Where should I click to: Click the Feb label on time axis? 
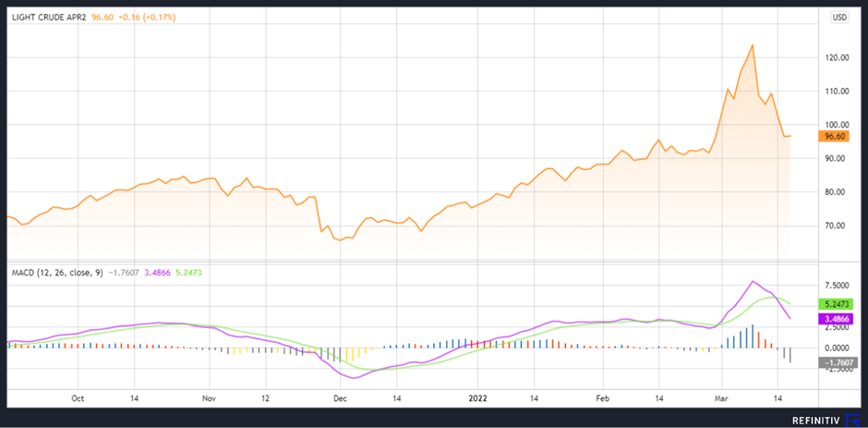pyautogui.click(x=602, y=398)
